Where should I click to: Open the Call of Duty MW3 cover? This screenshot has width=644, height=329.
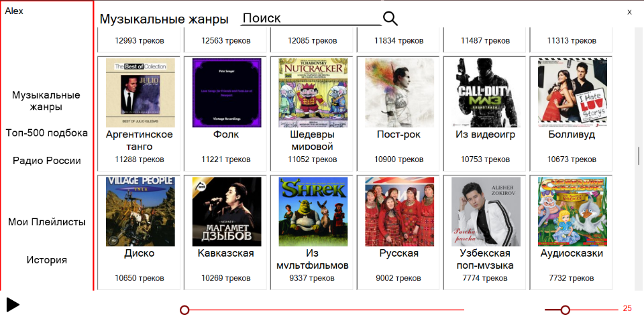(486, 92)
